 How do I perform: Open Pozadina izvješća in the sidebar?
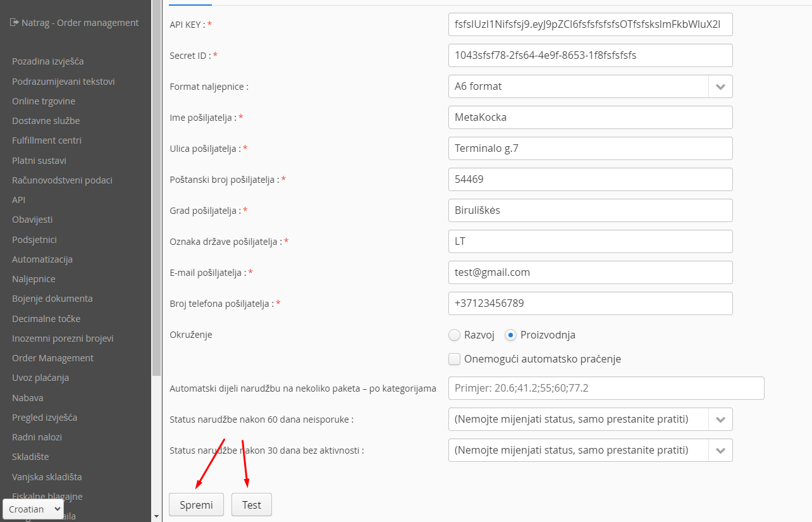(x=48, y=61)
